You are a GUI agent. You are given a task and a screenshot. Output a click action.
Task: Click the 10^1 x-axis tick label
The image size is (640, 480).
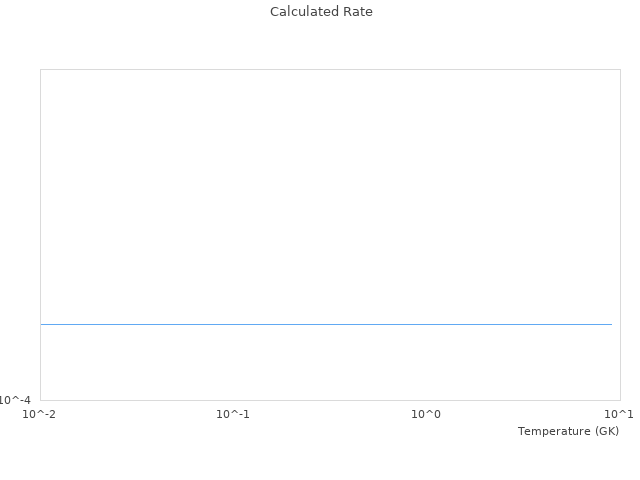[x=619, y=414]
